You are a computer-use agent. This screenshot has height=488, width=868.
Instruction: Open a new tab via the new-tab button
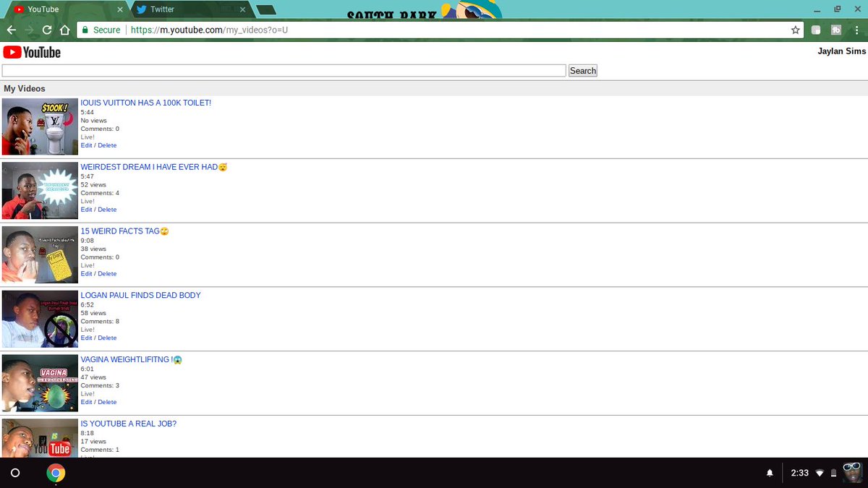point(266,10)
